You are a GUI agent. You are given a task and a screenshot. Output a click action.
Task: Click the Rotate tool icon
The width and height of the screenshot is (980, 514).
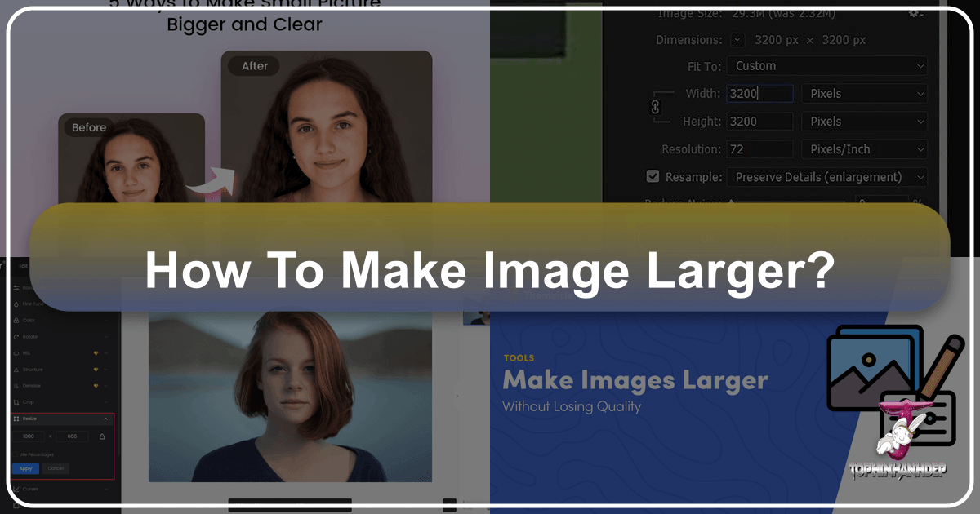(x=16, y=337)
